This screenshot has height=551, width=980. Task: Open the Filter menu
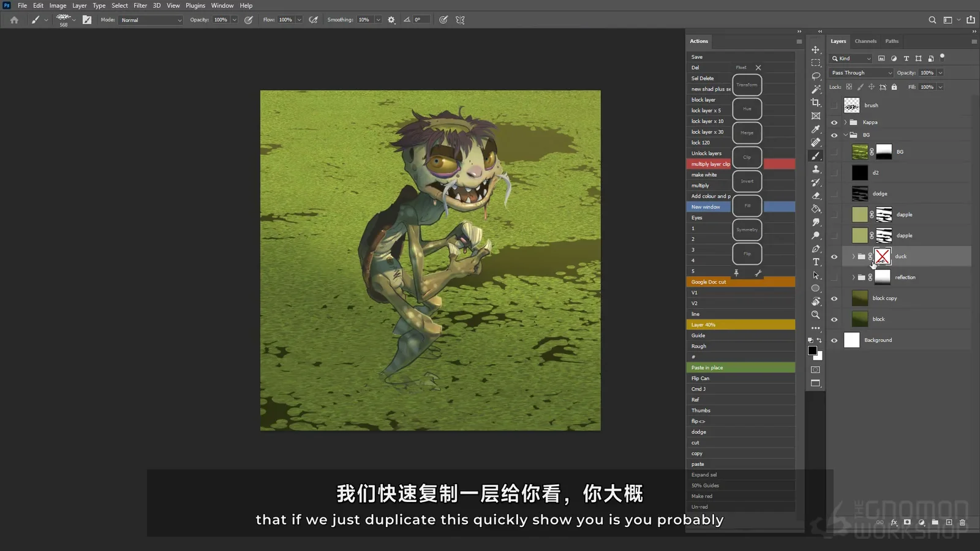coord(140,6)
